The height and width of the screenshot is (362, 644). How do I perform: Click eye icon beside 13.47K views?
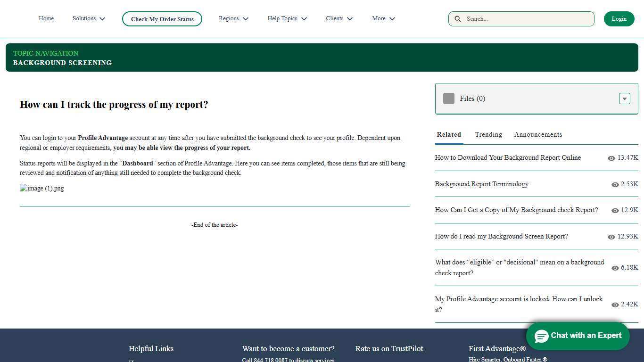[611, 158]
